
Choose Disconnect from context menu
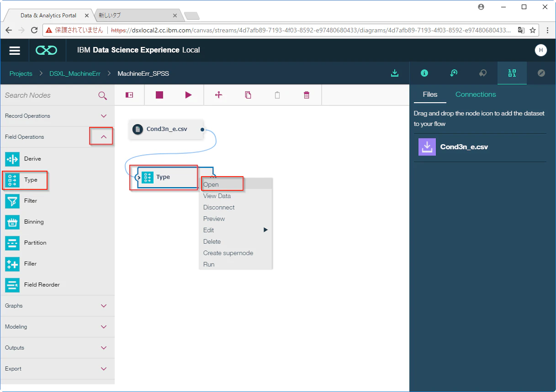tap(236, 207)
